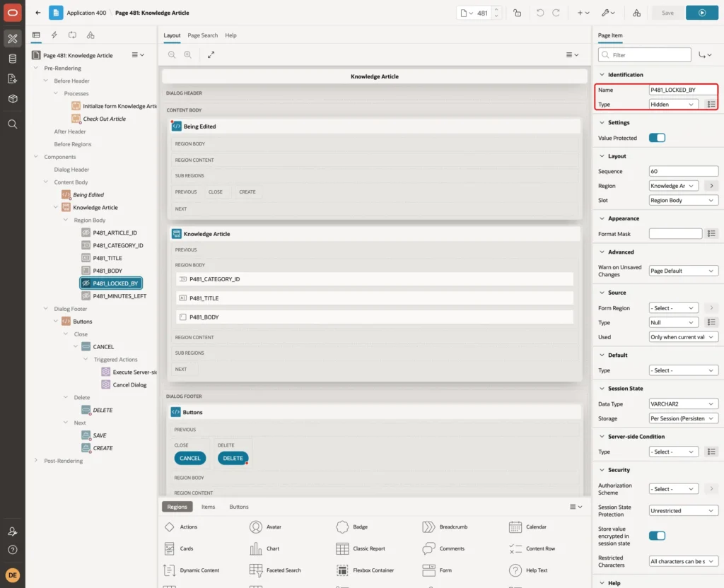Open the Dynamic Actions tab lightning icon
The image size is (724, 588).
pyautogui.click(x=54, y=35)
